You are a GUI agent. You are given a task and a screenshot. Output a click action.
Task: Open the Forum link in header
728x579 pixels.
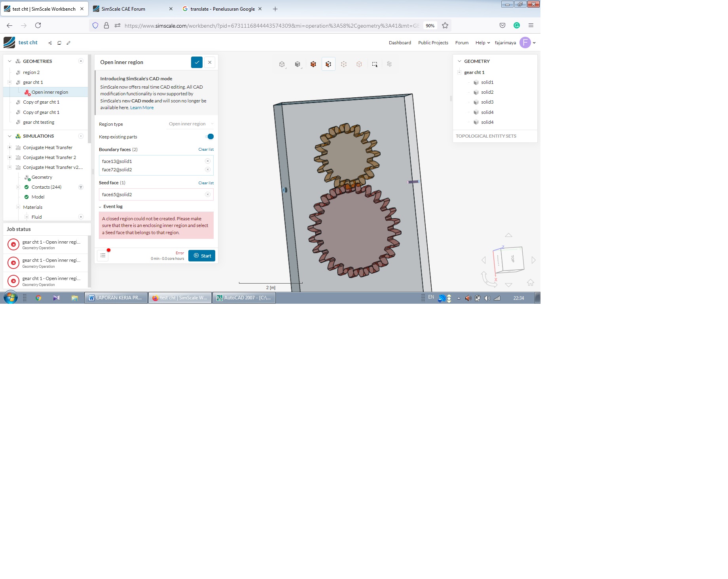462,43
